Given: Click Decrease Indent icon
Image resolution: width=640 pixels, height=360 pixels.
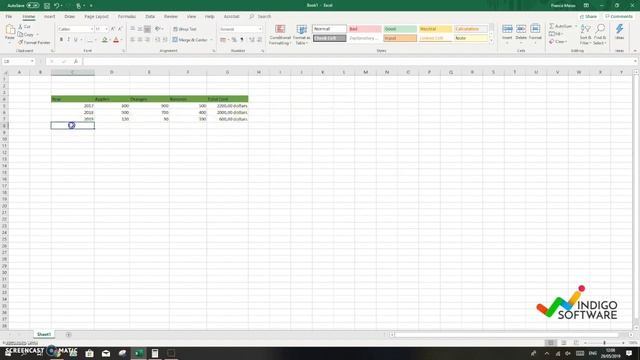Looking at the screenshot, I should click(158, 40).
